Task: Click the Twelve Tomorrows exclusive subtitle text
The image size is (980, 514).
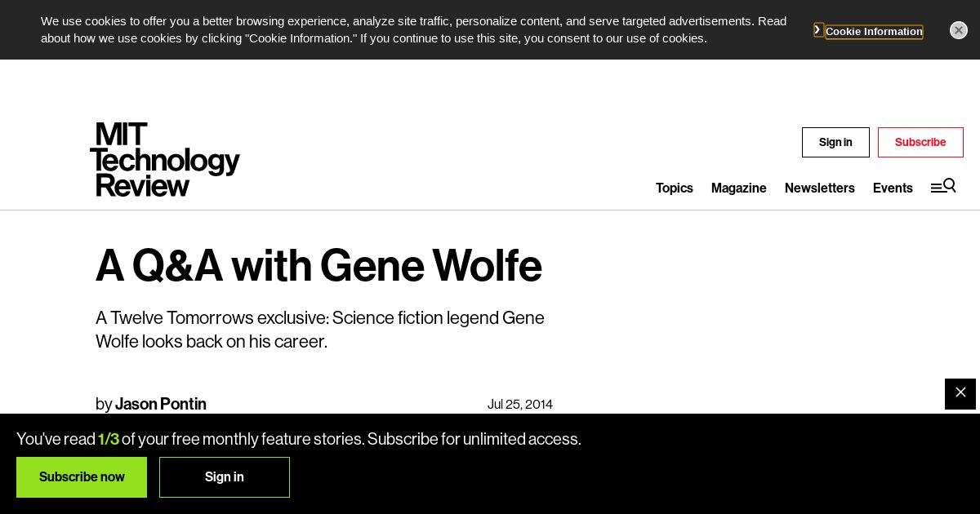Action: pos(320,330)
